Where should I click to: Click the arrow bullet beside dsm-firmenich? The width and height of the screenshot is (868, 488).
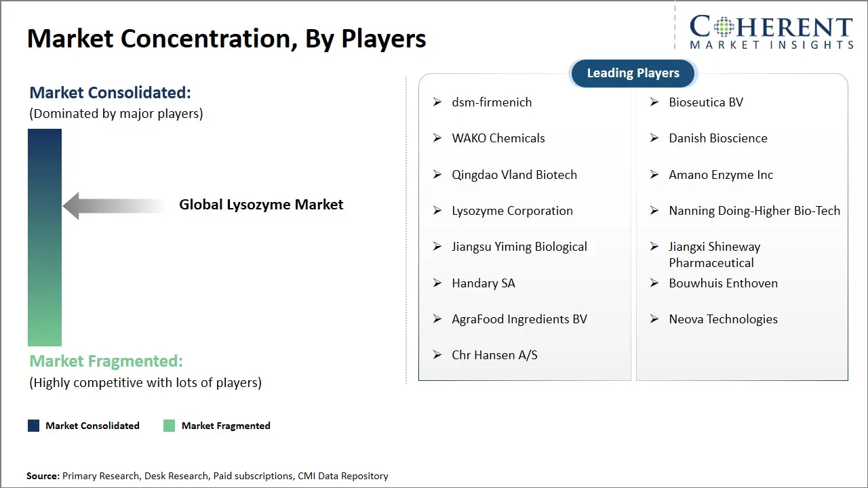tap(437, 102)
